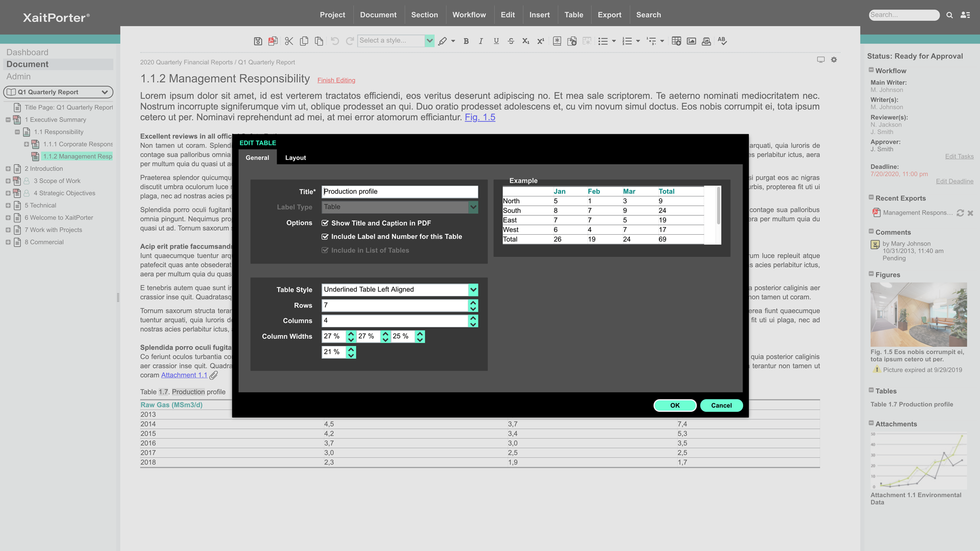Image resolution: width=980 pixels, height=551 pixels.
Task: Click the Export to PDF toolbar icon
Action: (273, 41)
